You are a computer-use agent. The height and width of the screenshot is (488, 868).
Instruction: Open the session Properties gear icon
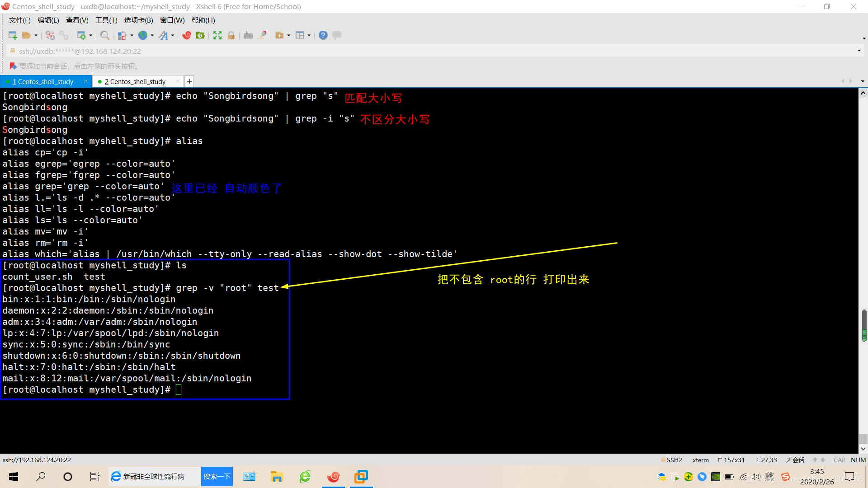(81, 35)
